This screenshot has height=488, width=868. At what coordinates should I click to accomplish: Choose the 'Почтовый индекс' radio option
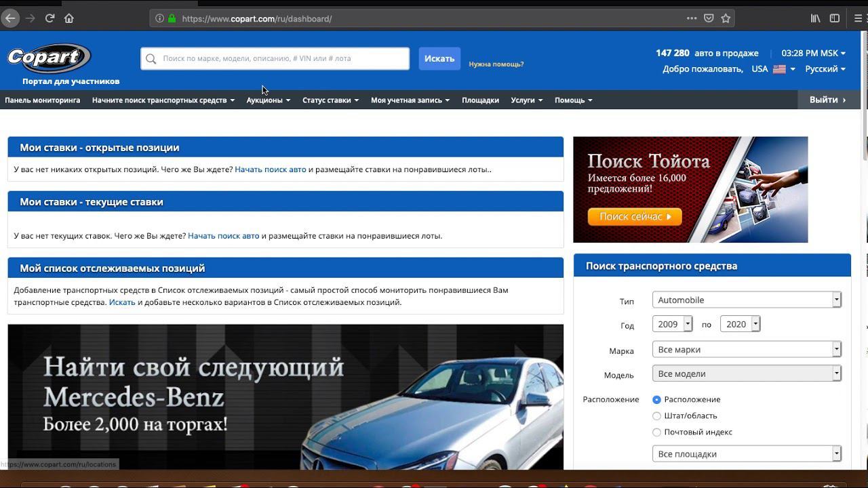(656, 432)
